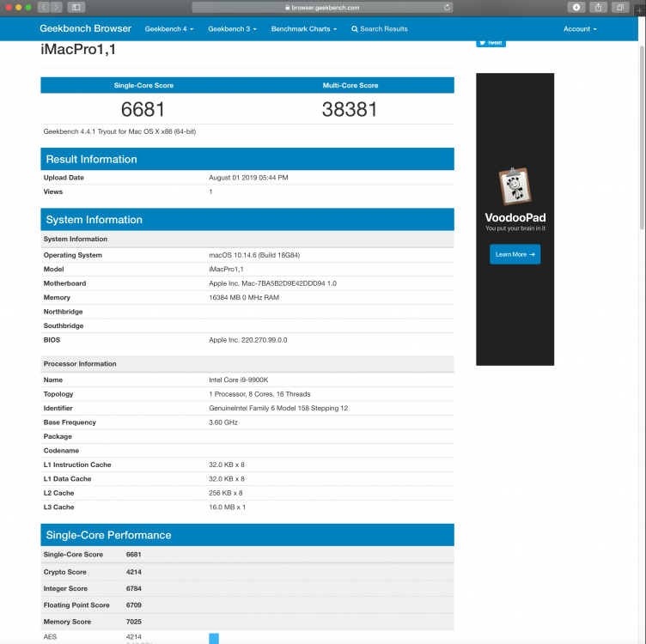The image size is (646, 644).
Task: Click processor name 'Intel Core i9-9900K'
Action: pos(238,380)
